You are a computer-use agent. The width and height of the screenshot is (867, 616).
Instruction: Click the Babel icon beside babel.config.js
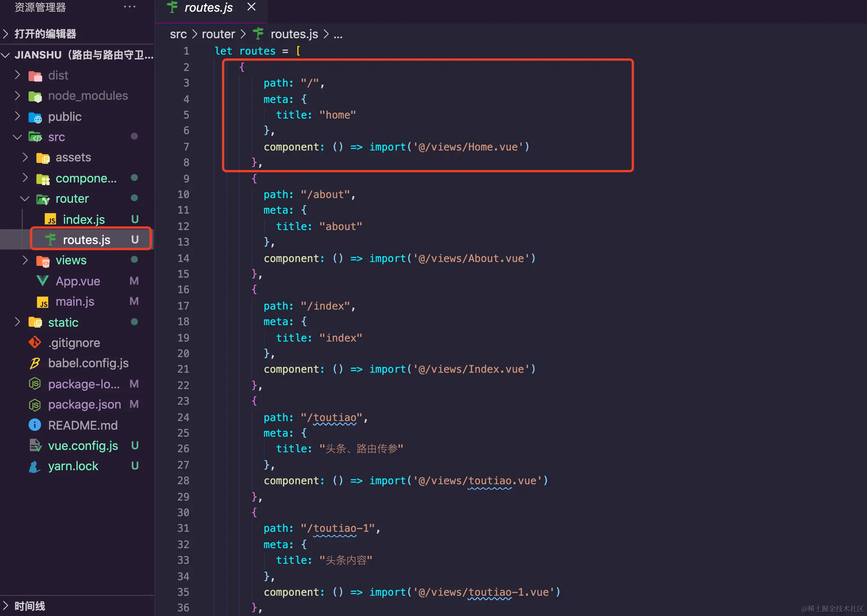[35, 363]
